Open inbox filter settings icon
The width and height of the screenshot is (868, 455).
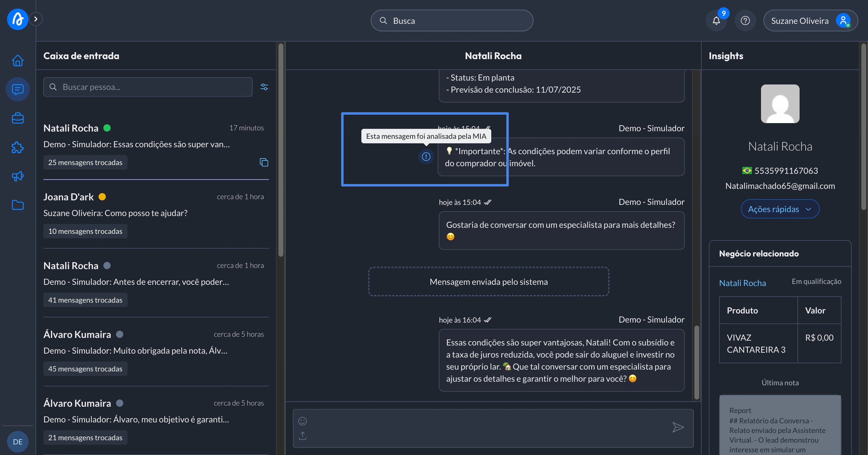click(264, 87)
